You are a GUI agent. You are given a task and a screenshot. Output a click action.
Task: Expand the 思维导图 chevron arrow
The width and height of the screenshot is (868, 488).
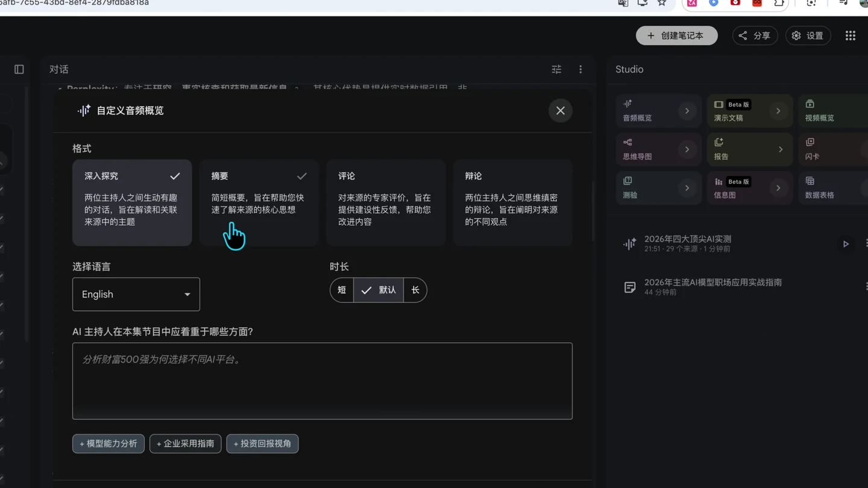coord(687,149)
